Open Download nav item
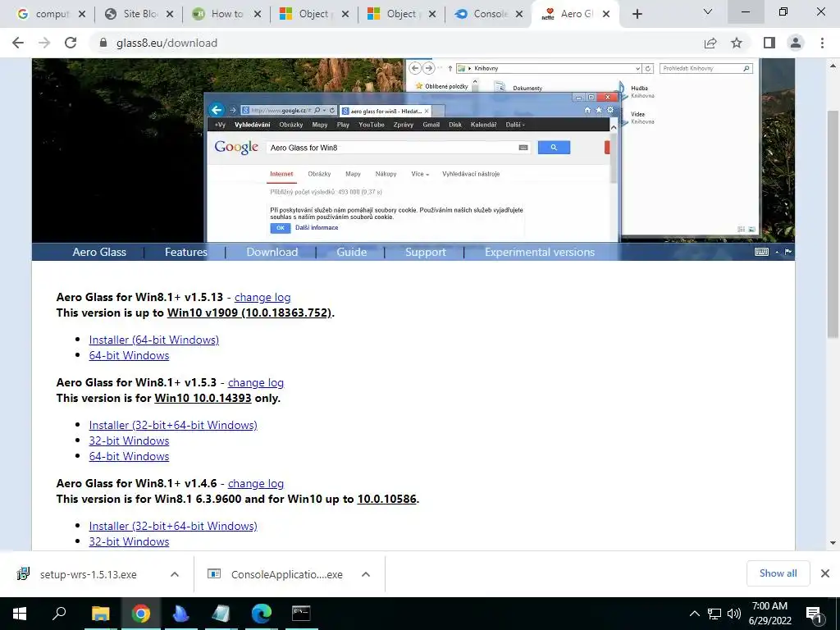 pos(272,252)
